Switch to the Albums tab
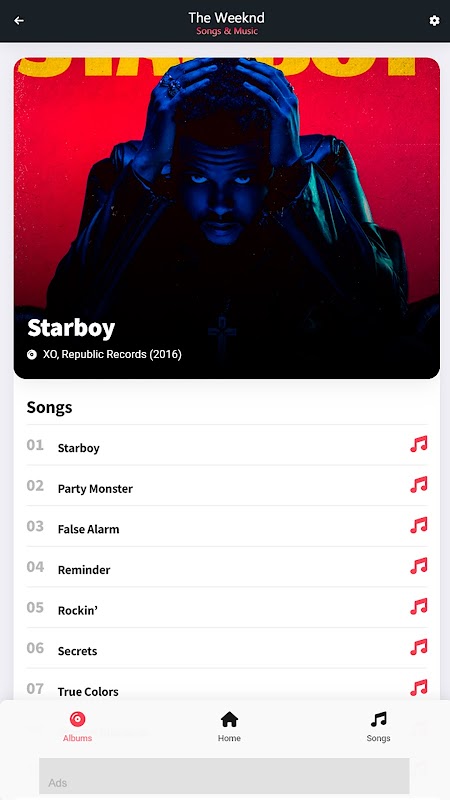The height and width of the screenshot is (800, 450). 78,727
